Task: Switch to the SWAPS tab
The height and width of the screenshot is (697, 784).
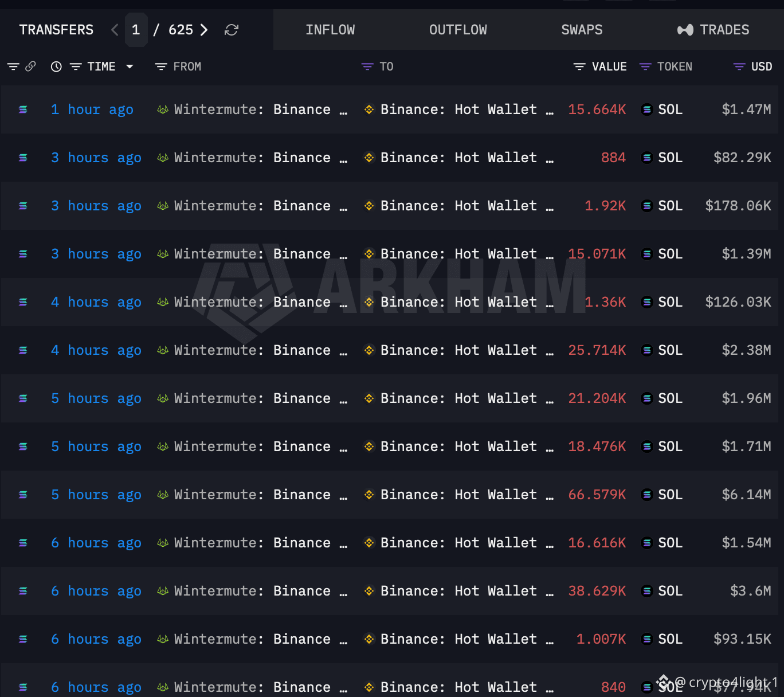Action: (582, 30)
